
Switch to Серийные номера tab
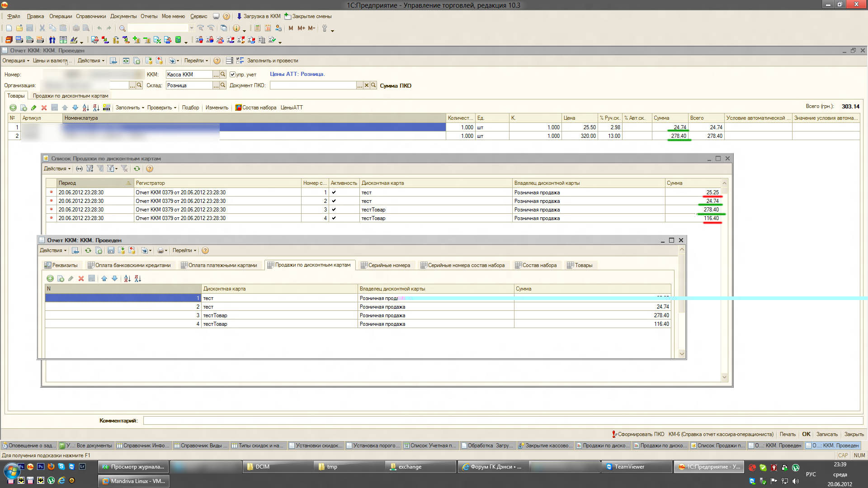386,265
